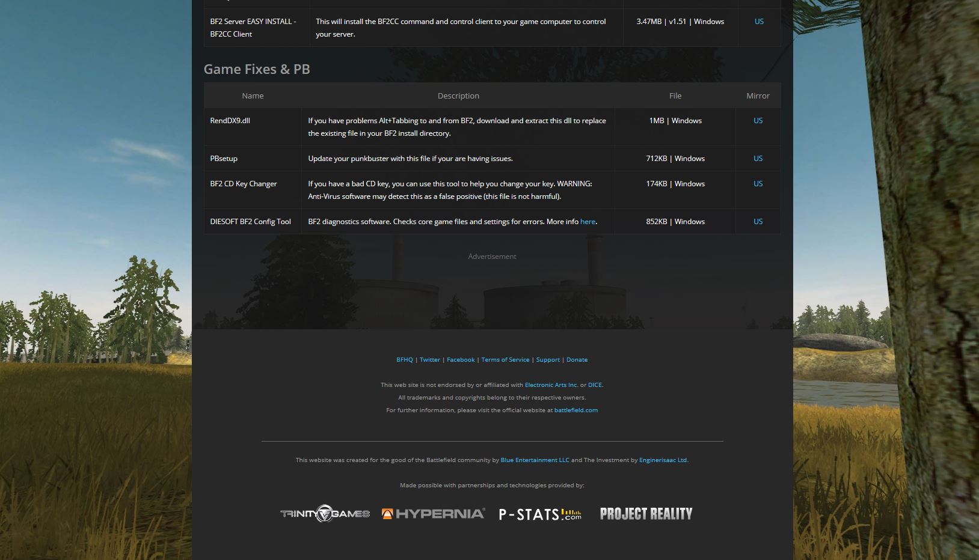Open the Facebook footer link
This screenshot has width=979, height=560.
(x=461, y=360)
